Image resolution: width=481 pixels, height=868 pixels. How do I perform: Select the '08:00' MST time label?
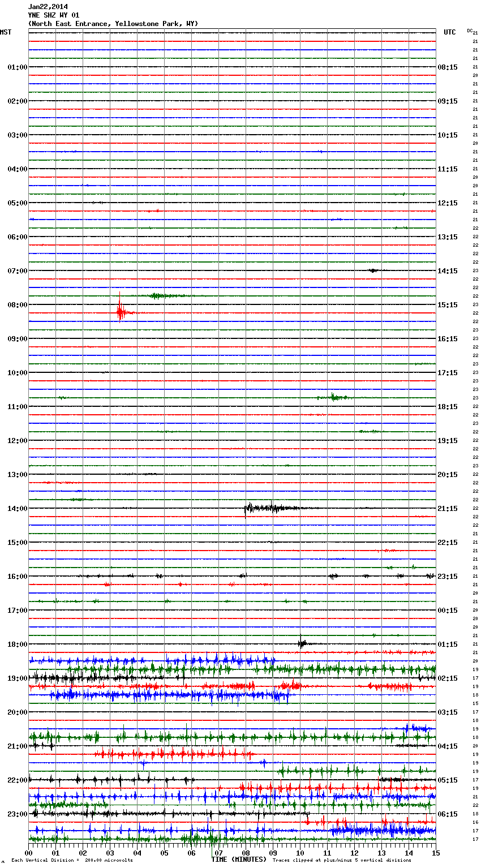point(18,305)
